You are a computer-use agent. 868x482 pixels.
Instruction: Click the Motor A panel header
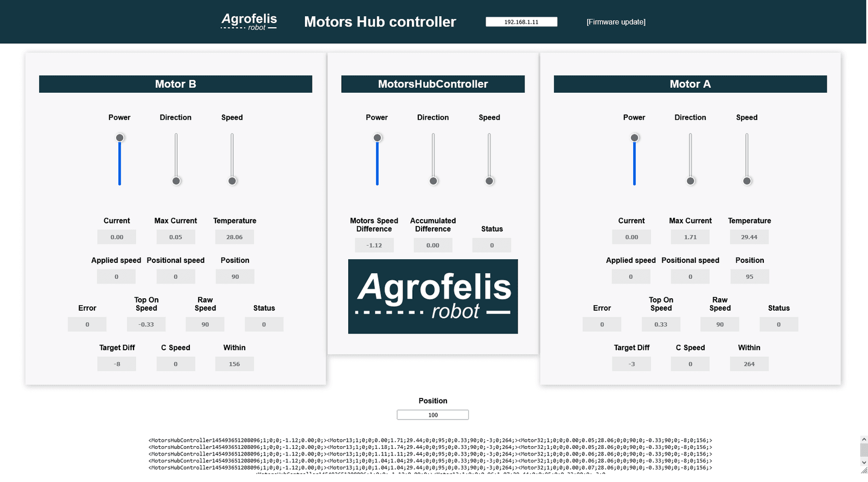coord(690,84)
